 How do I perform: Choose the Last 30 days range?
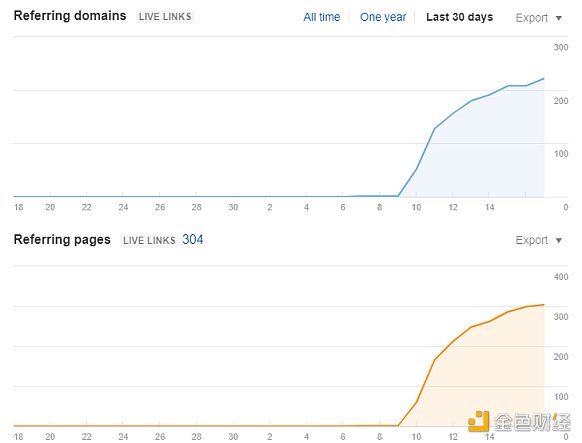click(x=460, y=17)
